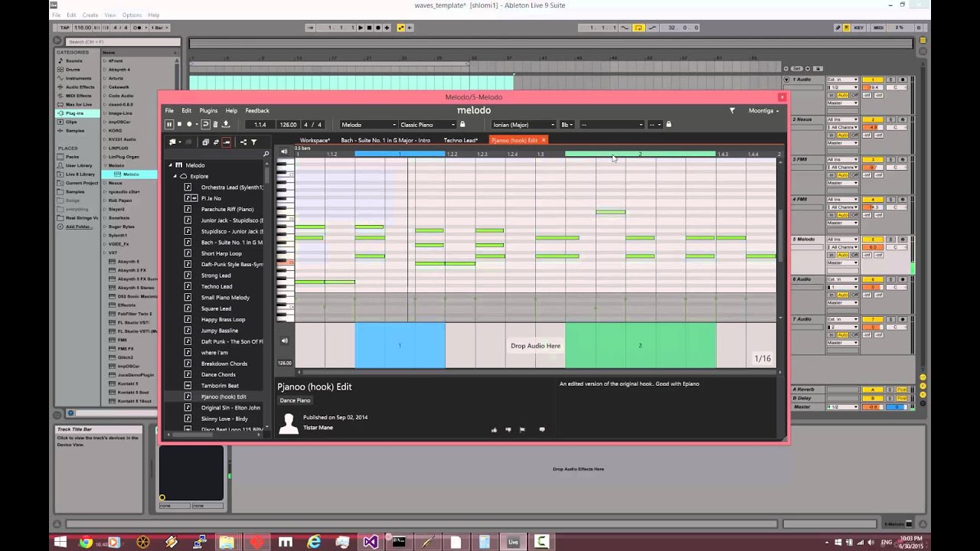This screenshot has width=980, height=551.
Task: Open the Bb key dropdown
Action: click(x=567, y=125)
